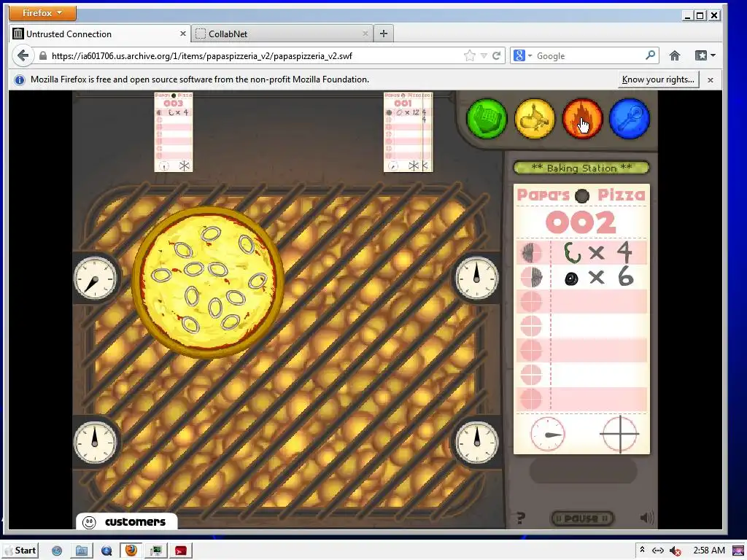Click the system tray volume icon
This screenshot has width=747, height=560.
click(675, 551)
